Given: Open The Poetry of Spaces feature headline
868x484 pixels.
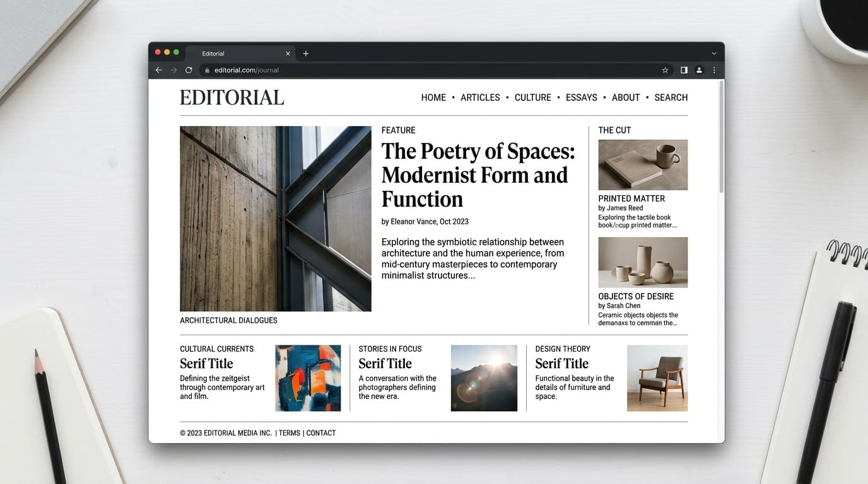Looking at the screenshot, I should tap(478, 175).
